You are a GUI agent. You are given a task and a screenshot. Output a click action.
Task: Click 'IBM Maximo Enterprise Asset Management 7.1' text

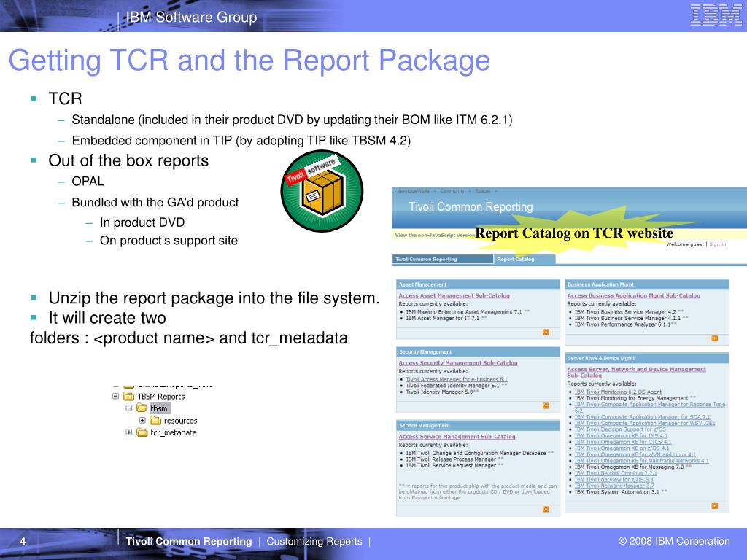464,312
